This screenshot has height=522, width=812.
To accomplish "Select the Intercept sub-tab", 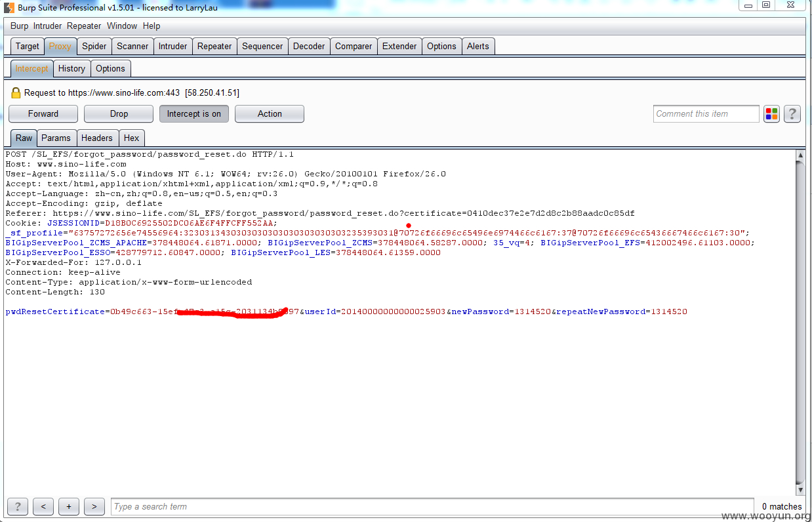I will [x=31, y=69].
